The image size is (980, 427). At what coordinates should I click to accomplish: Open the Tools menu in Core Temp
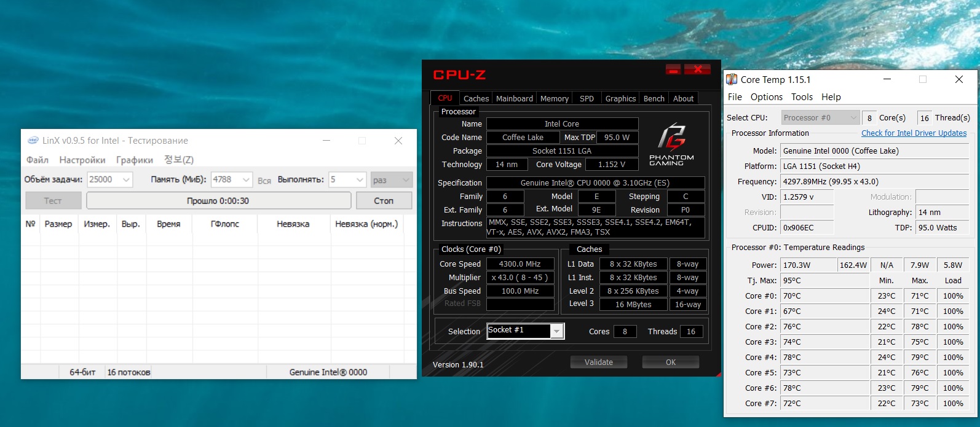click(802, 97)
